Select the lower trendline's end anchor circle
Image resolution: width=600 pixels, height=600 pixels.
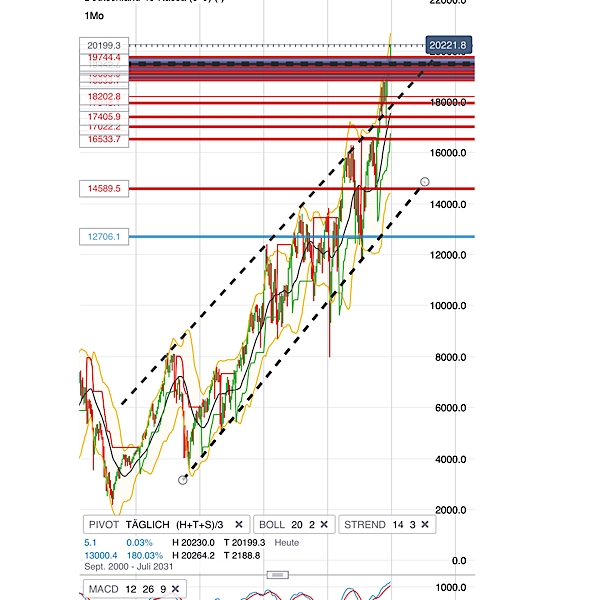(x=425, y=182)
